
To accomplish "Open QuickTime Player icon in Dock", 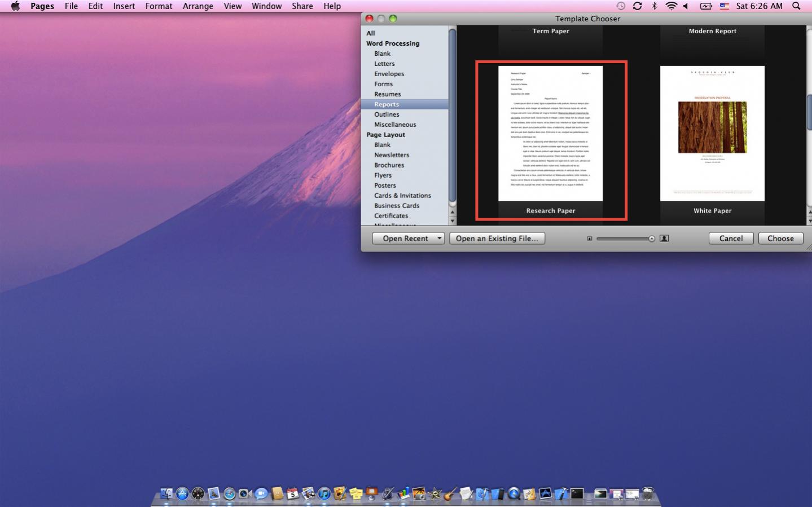I will pos(513,494).
